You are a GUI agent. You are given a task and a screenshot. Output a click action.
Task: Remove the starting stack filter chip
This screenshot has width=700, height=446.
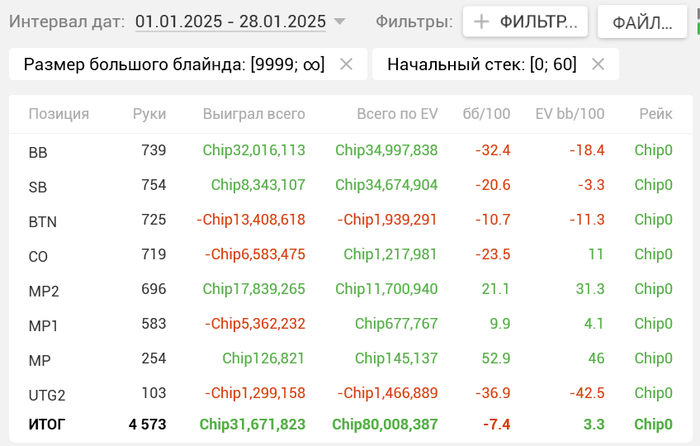tap(598, 64)
